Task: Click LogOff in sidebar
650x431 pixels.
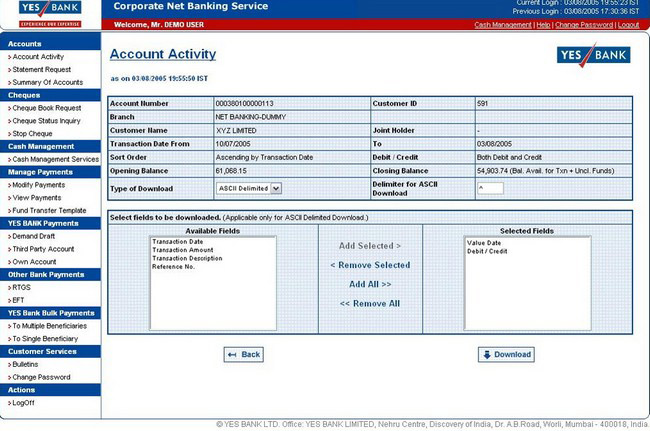Action: point(23,403)
